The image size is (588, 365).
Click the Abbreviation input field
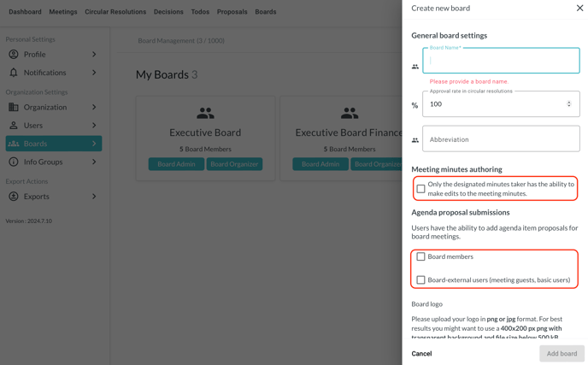[x=501, y=139]
